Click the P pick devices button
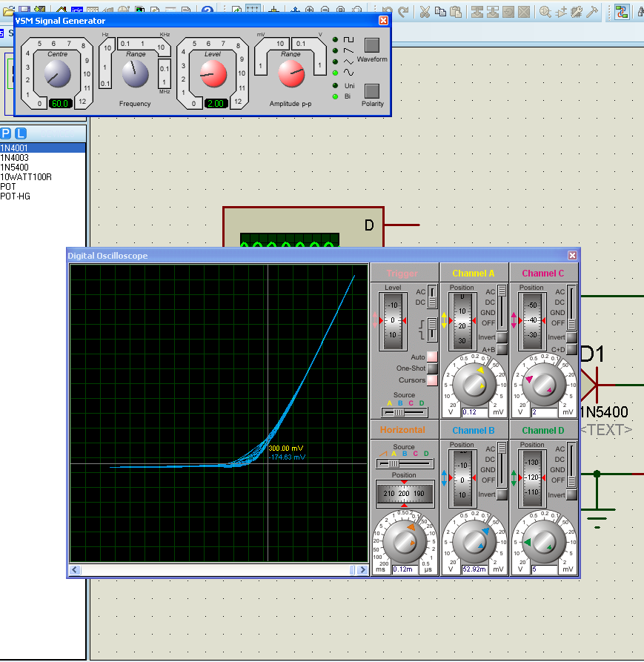Viewport: 644px width, 662px height. (6, 133)
